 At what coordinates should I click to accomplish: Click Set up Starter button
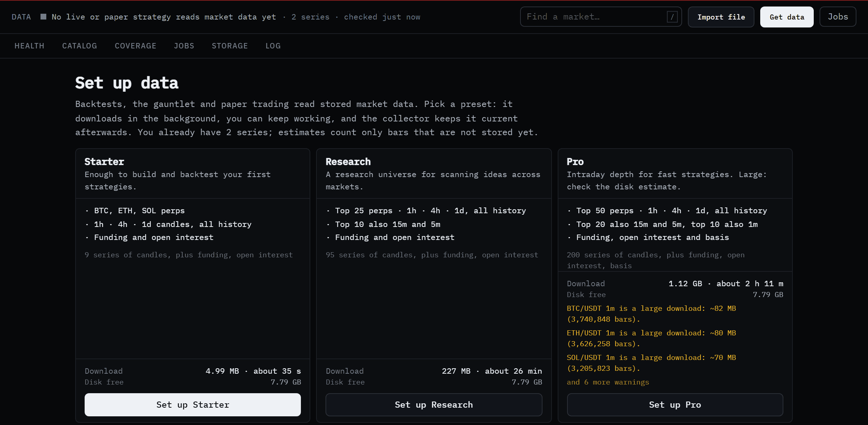(x=193, y=405)
